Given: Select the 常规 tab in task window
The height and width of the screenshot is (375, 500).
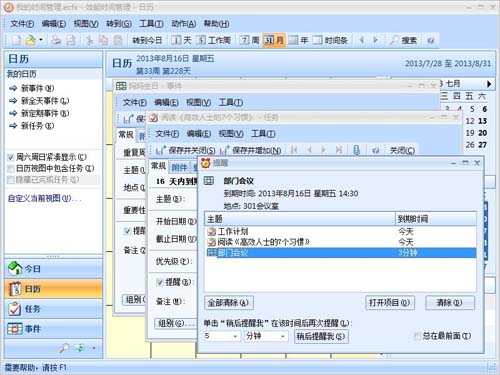Looking at the screenshot, I should 158,166.
